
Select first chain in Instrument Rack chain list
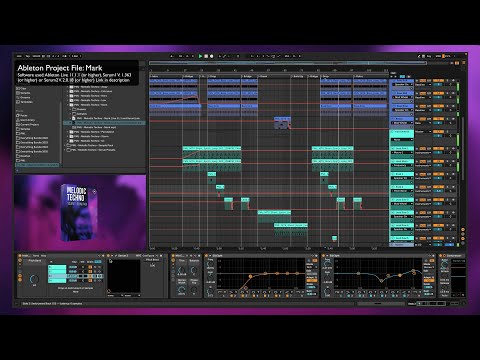[57, 267]
